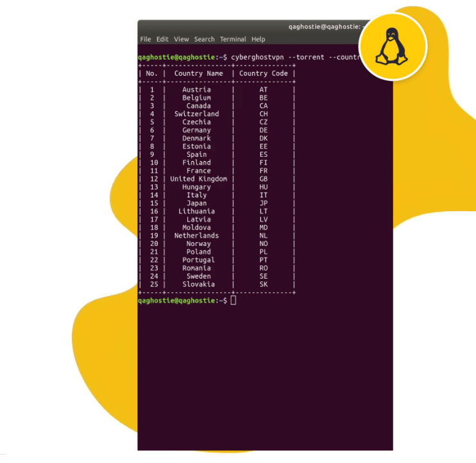This screenshot has height=463, width=476.
Task: Select the Lithuania country name
Action: 196,211
